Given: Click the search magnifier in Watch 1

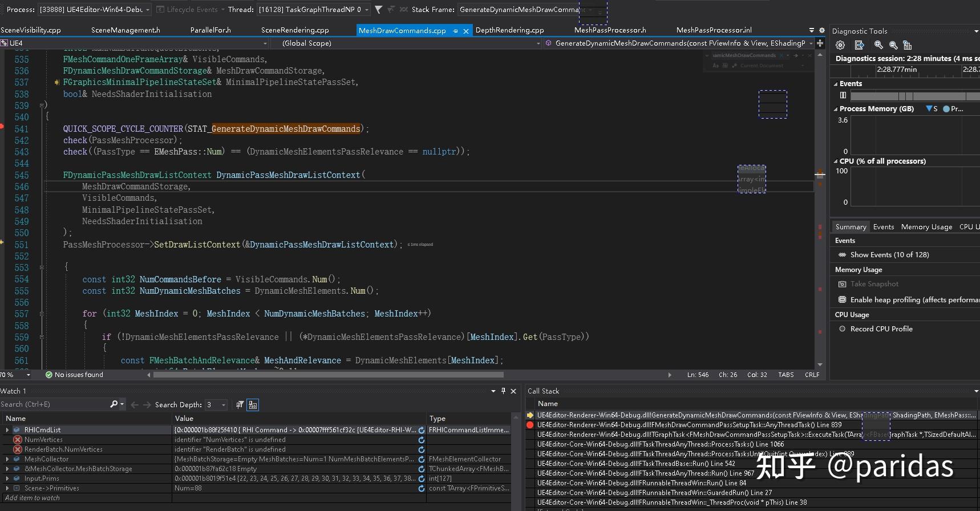Looking at the screenshot, I should coord(114,404).
